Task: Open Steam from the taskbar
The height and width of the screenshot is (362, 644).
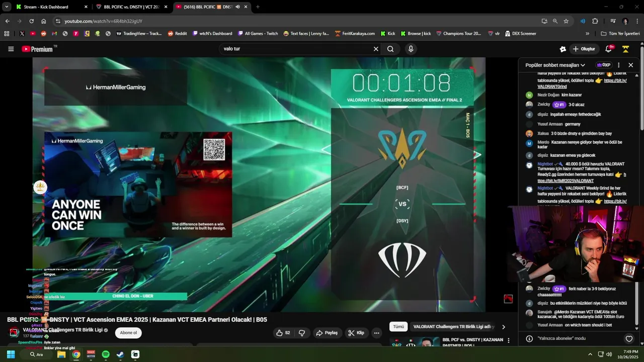Action: tap(120, 354)
